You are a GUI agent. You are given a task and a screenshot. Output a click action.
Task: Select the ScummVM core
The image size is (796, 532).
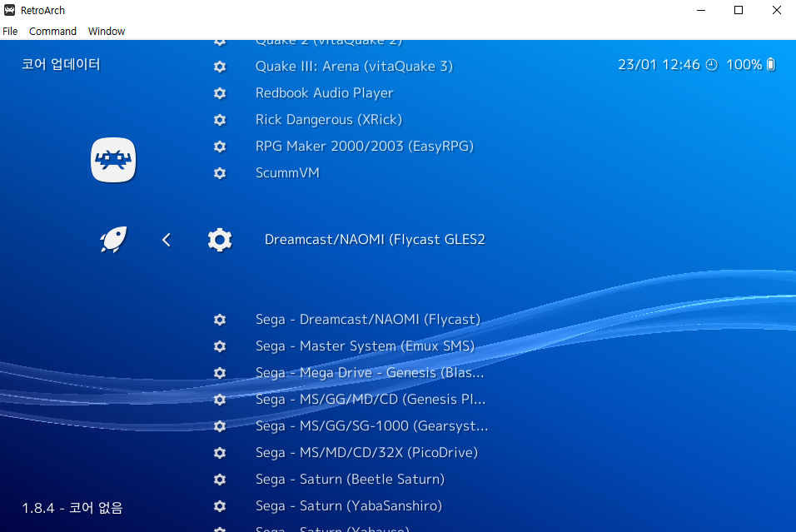click(287, 173)
